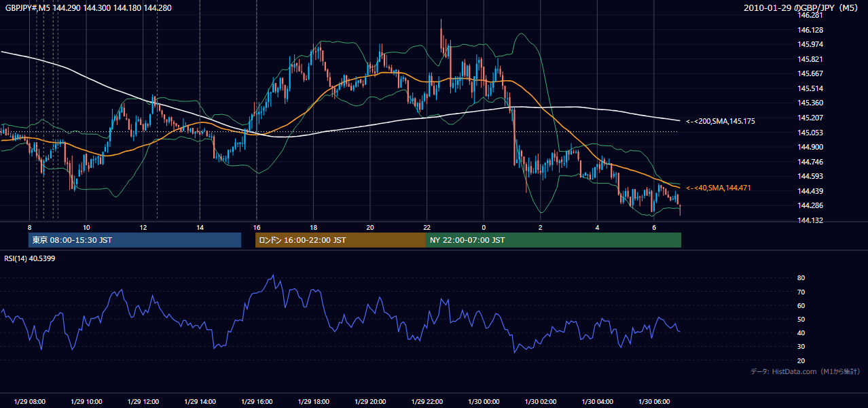Click the 1/29 12:00 date label
Viewport: 868px width, 408px height.
coord(143,401)
